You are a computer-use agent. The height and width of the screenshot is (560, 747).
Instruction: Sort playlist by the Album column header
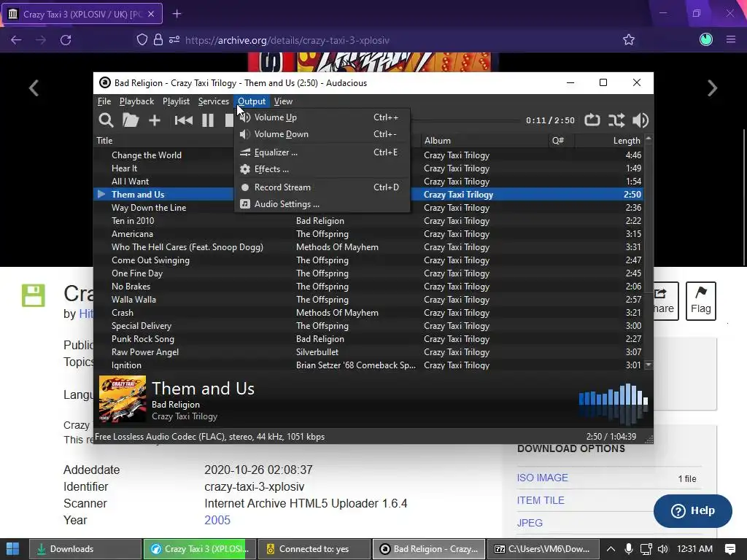438,141
